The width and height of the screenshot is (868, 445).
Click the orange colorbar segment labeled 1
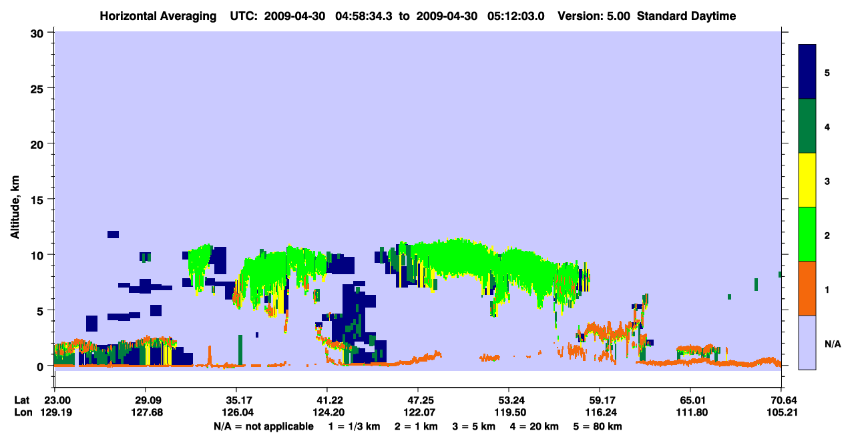point(807,288)
